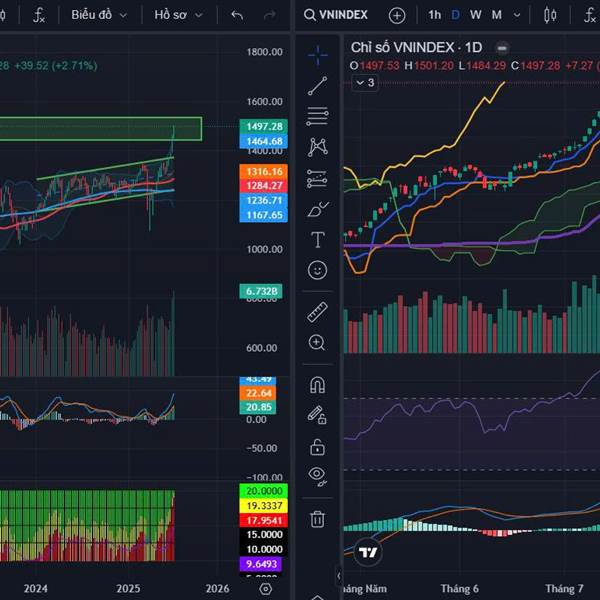
Task: Switch to the D daily timeframe
Action: (455, 15)
